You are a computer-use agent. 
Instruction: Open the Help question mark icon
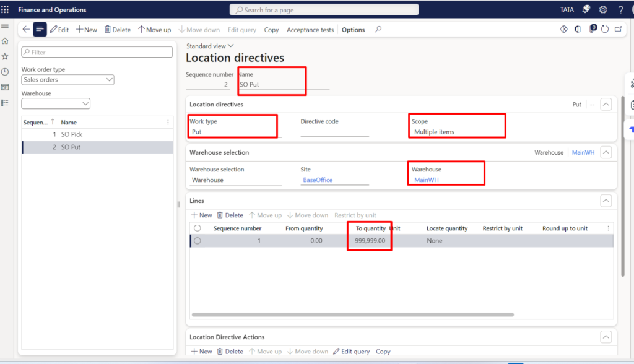(620, 9)
